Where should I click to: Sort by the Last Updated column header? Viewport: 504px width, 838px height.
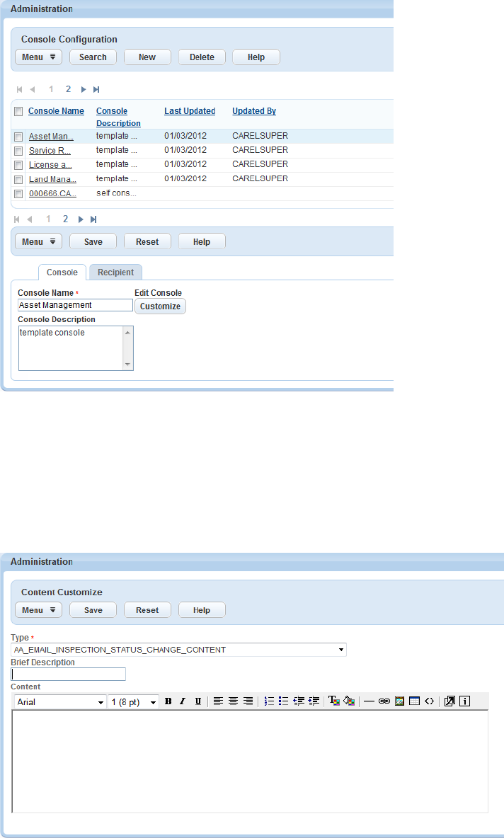tap(190, 111)
